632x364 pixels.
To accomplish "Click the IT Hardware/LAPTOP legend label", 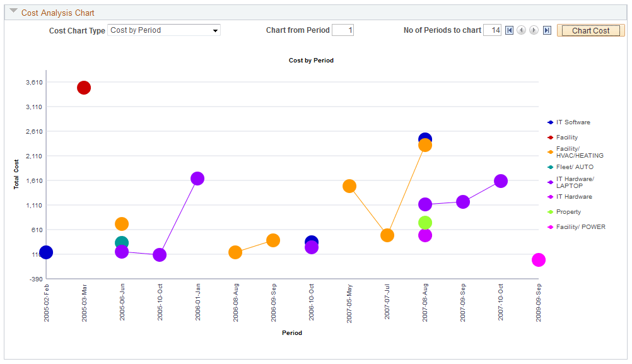I will (x=575, y=182).
